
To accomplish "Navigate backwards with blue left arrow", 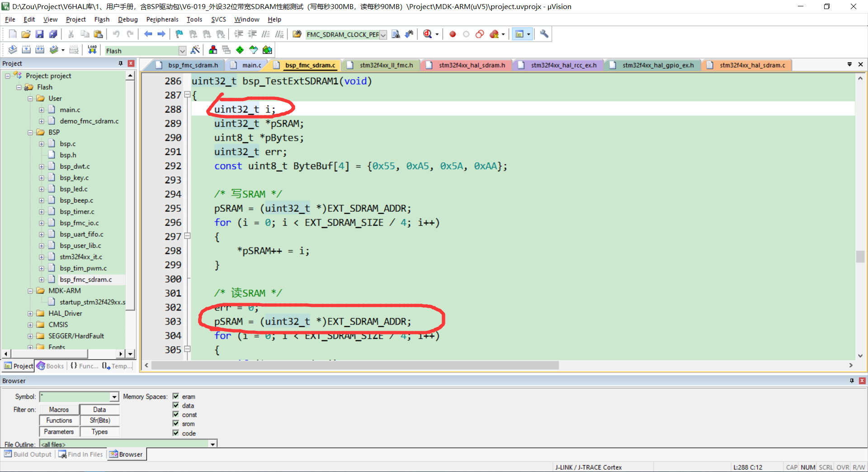I will point(148,34).
